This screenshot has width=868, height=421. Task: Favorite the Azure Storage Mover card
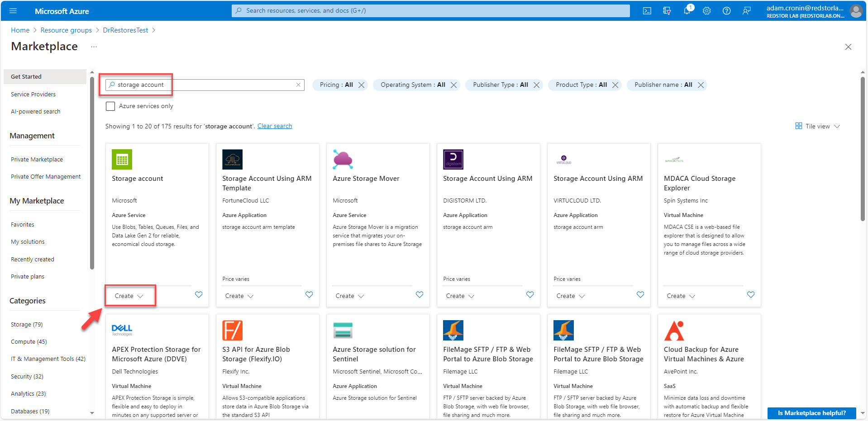[420, 295]
